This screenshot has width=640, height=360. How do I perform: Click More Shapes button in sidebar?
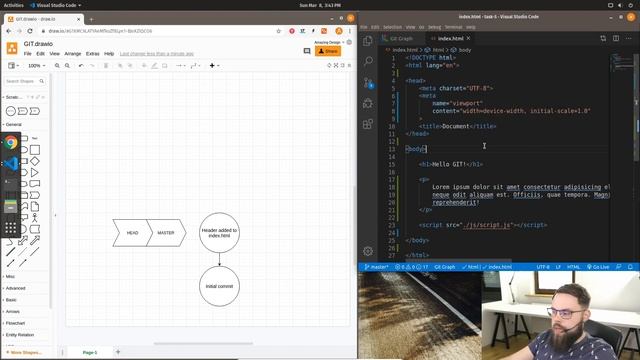point(24,352)
